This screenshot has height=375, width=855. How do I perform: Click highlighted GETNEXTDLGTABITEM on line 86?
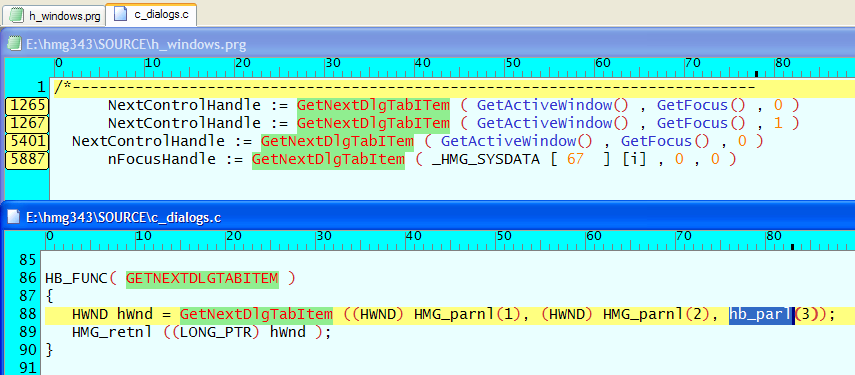202,278
